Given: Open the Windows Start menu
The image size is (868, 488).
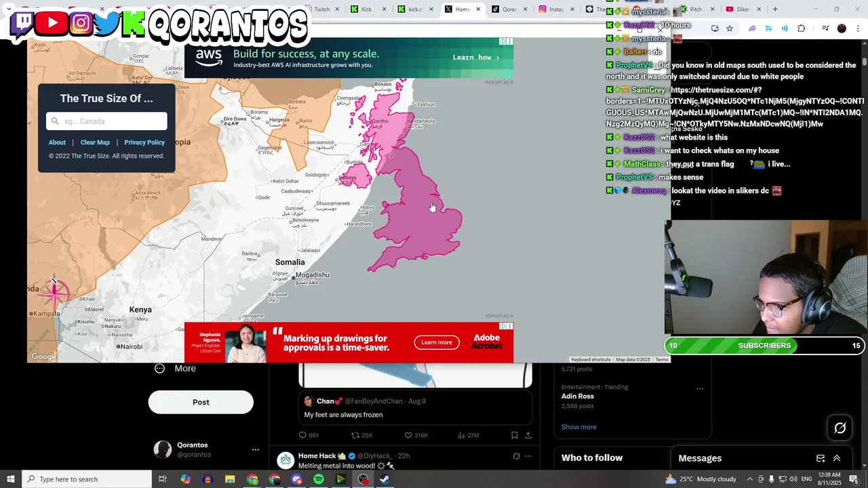Looking at the screenshot, I should (11, 479).
